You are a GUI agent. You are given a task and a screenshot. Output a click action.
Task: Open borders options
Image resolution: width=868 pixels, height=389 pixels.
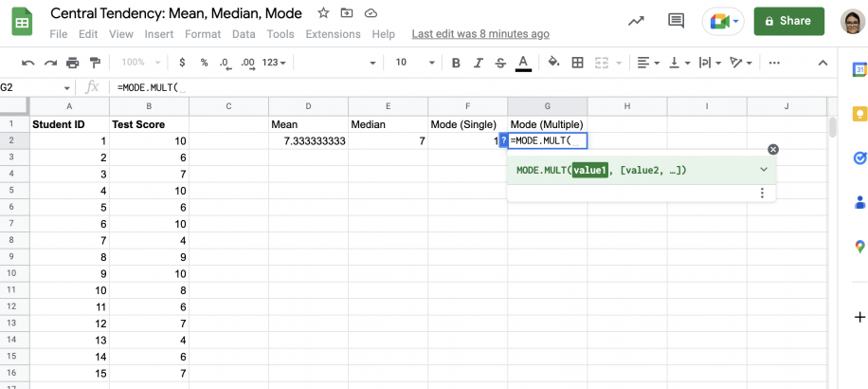click(577, 63)
